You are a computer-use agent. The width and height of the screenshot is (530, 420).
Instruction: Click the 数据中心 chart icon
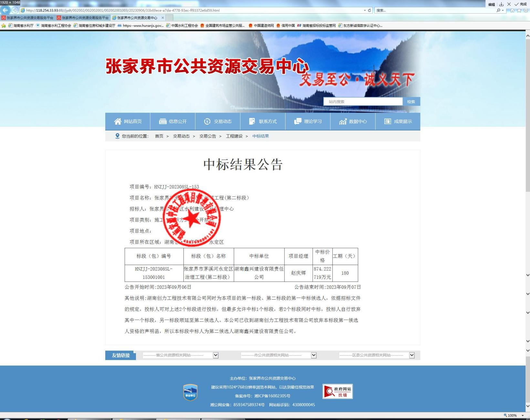(x=342, y=122)
